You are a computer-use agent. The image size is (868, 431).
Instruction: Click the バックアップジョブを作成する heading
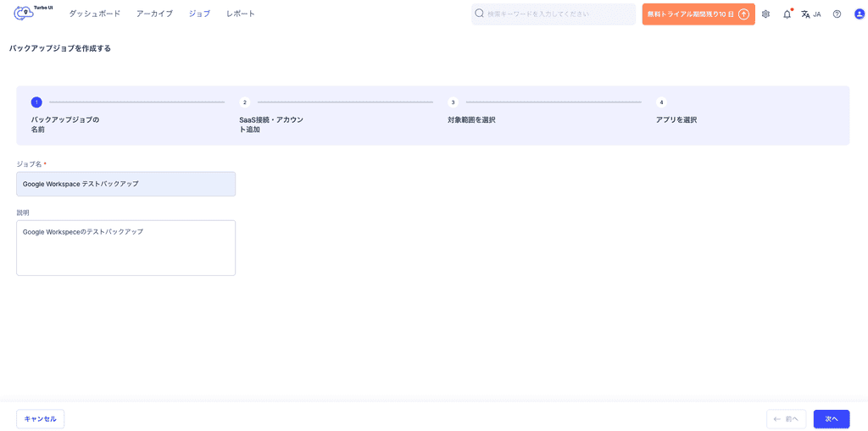click(x=60, y=48)
